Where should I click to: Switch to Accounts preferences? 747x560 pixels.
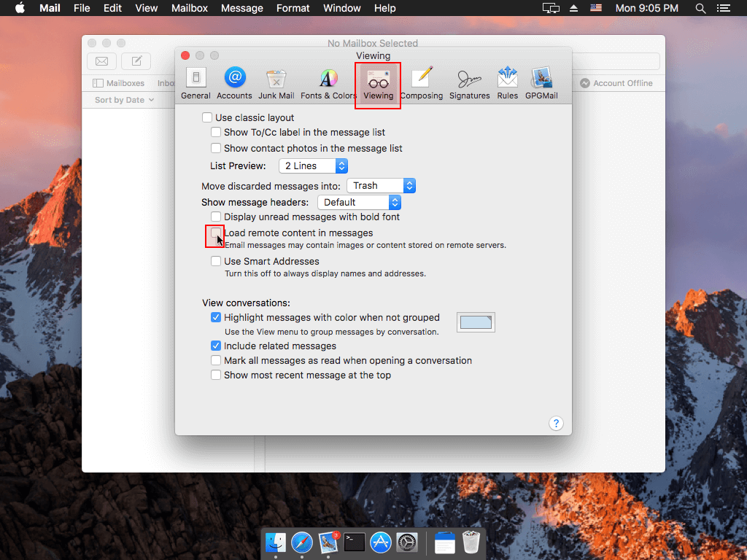[234, 83]
